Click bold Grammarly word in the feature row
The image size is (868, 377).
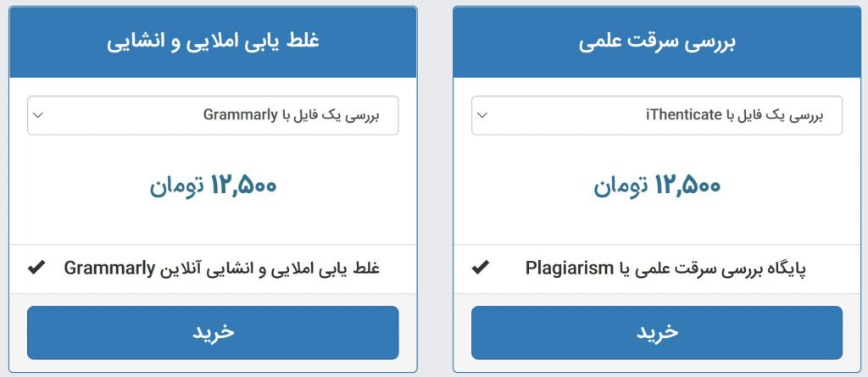109,269
